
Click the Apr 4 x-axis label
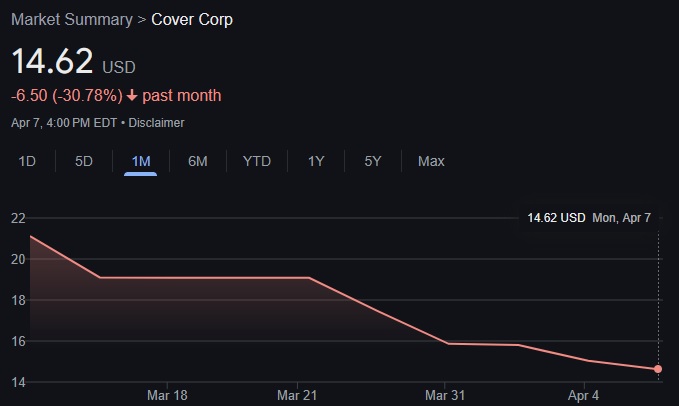[584, 395]
